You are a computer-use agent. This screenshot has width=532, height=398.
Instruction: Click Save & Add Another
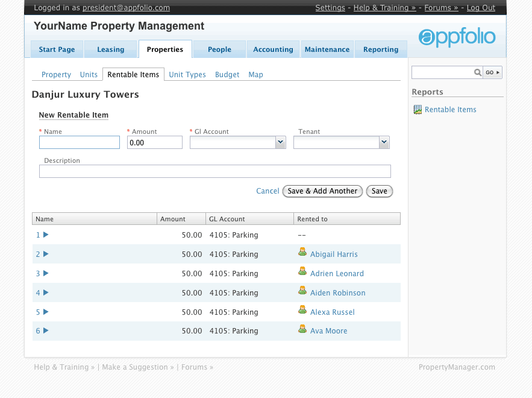[323, 191]
